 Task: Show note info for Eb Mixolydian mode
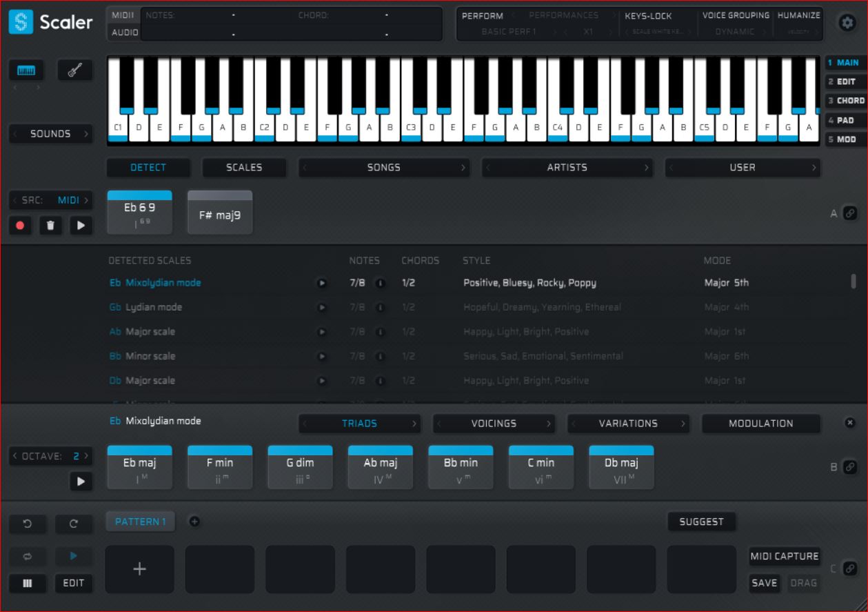coord(379,283)
